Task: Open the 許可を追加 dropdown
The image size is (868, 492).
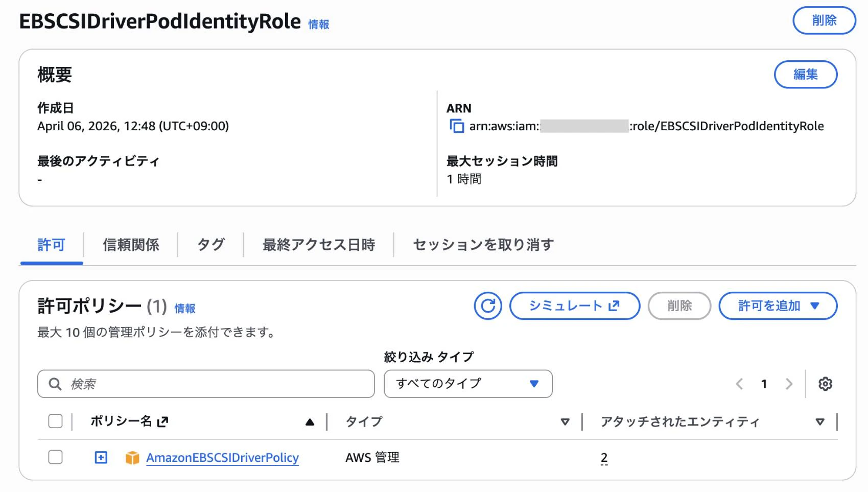Action: click(778, 306)
